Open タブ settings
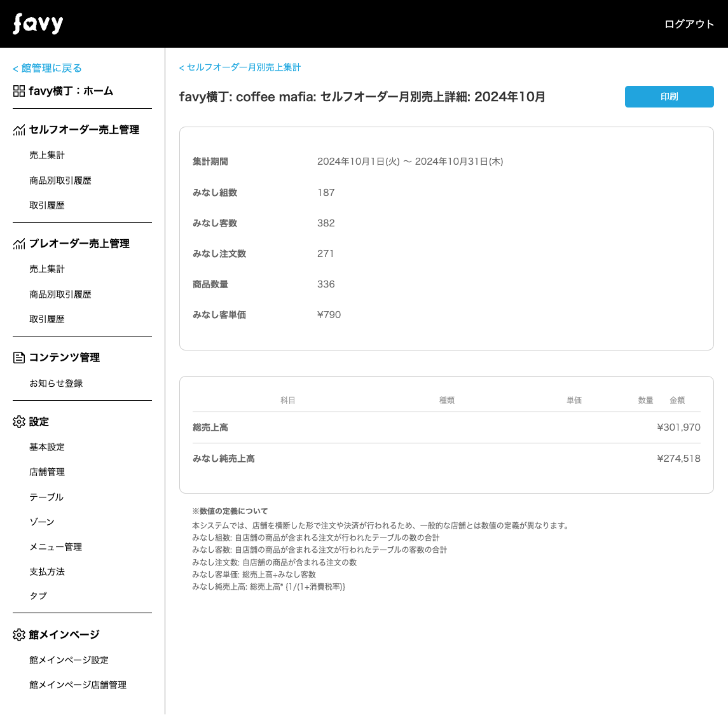Image resolution: width=728 pixels, height=715 pixels. pos(38,596)
